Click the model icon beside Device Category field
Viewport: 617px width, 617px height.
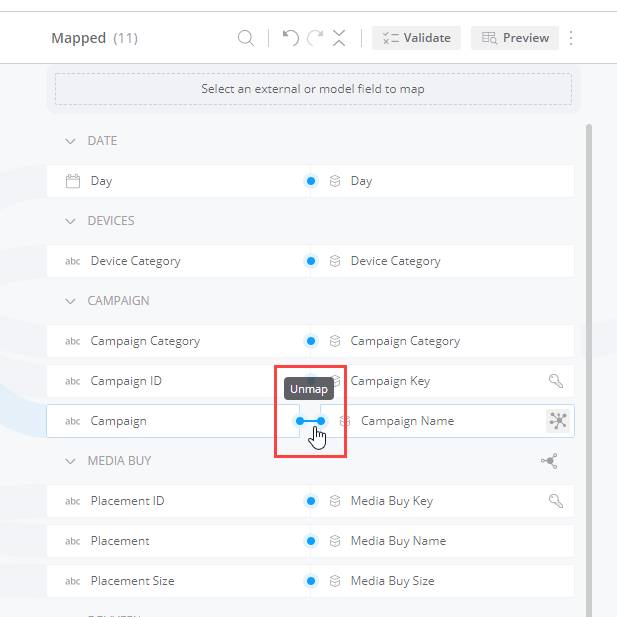pyautogui.click(x=335, y=261)
